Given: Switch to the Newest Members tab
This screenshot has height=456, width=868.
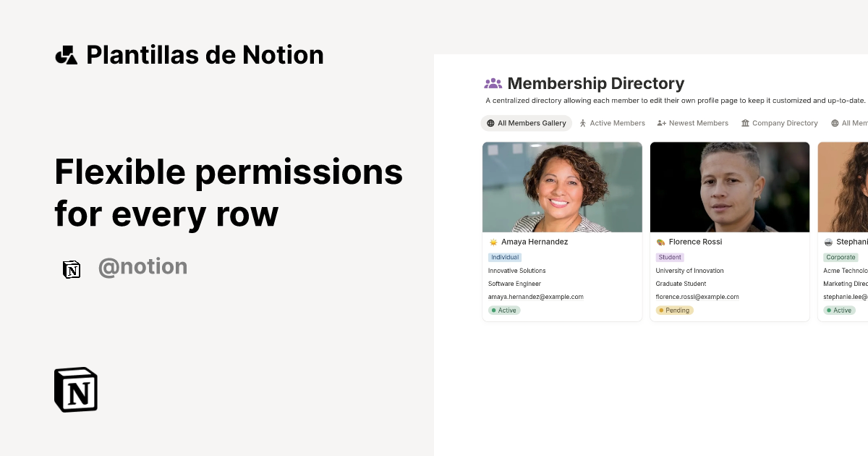Looking at the screenshot, I should pos(692,123).
